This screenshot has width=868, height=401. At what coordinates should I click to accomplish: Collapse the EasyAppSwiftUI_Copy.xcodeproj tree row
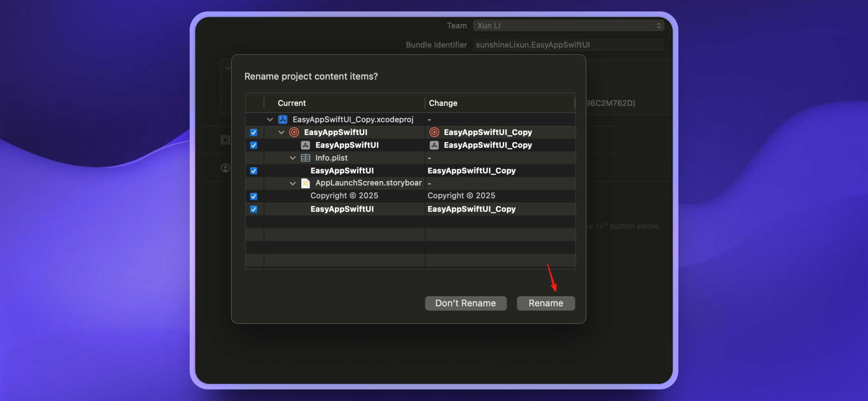pyautogui.click(x=270, y=120)
